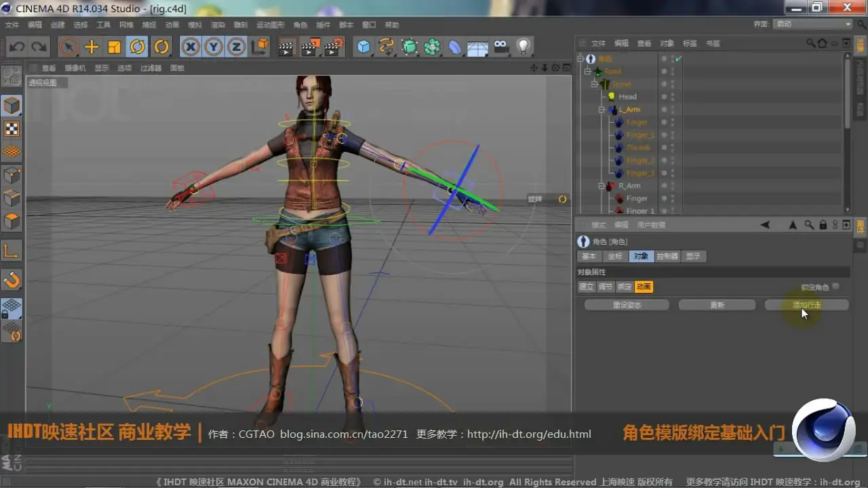This screenshot has height=488, width=868.
Task: Add a Cube primitive object
Action: [x=364, y=47]
